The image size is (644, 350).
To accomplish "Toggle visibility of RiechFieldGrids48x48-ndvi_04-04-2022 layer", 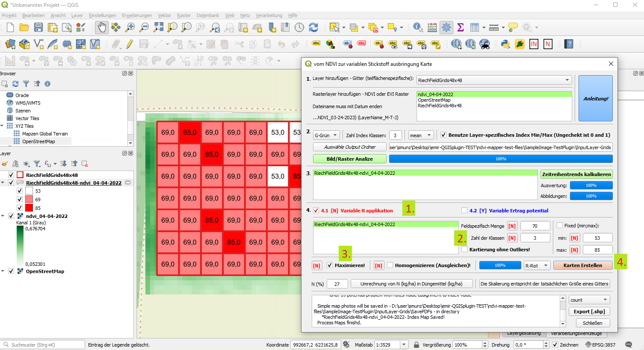I will click(11, 182).
